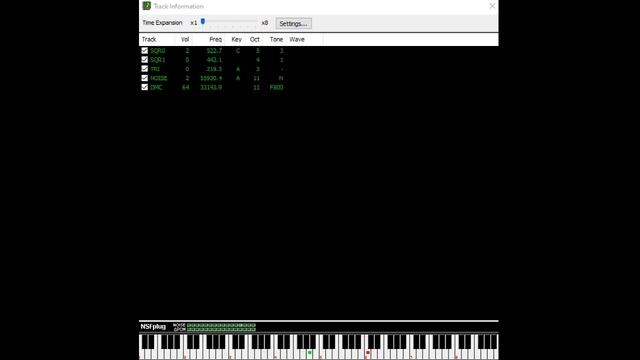Toggle the TRI track checkbox
640x360 pixels.
point(144,69)
